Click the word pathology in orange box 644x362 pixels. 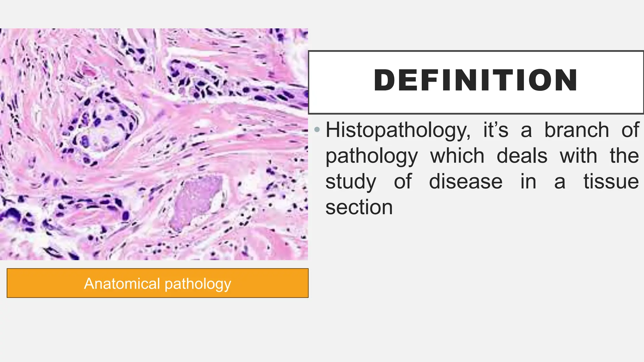click(197, 284)
